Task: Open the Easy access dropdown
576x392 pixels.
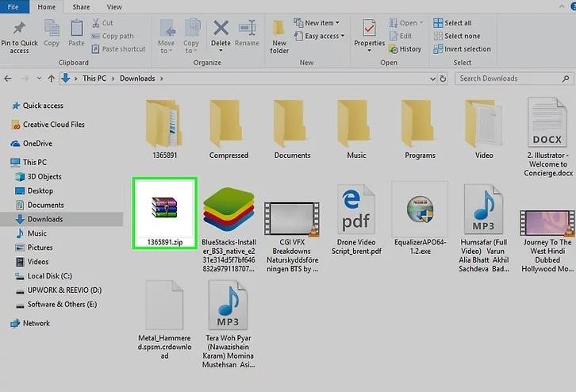Action: pos(319,36)
